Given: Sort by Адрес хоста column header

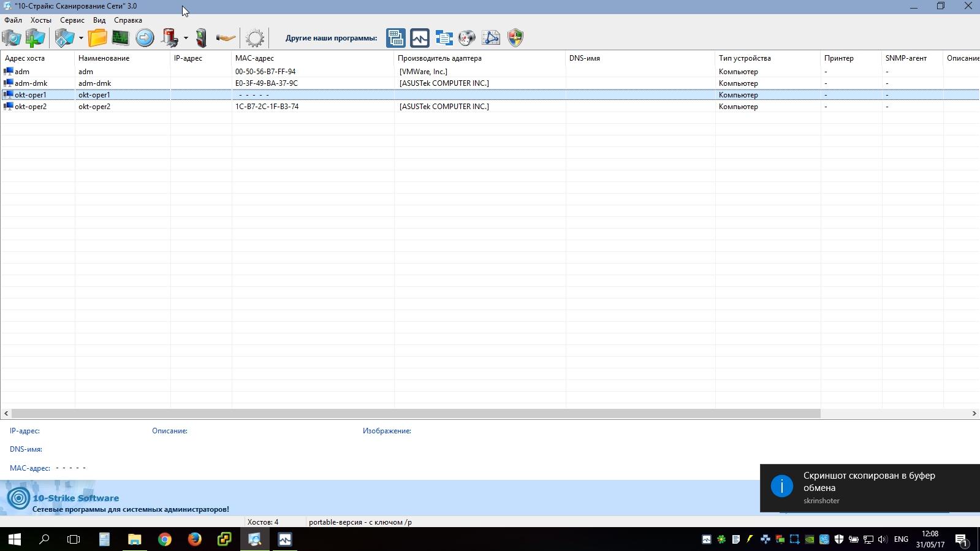Looking at the screenshot, I should [37, 58].
